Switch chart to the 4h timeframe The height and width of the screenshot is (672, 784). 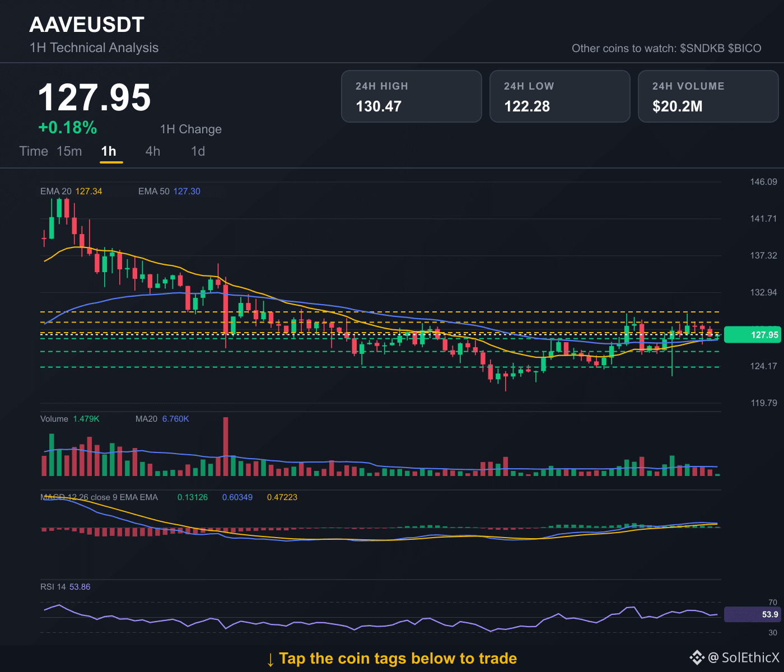(x=153, y=151)
